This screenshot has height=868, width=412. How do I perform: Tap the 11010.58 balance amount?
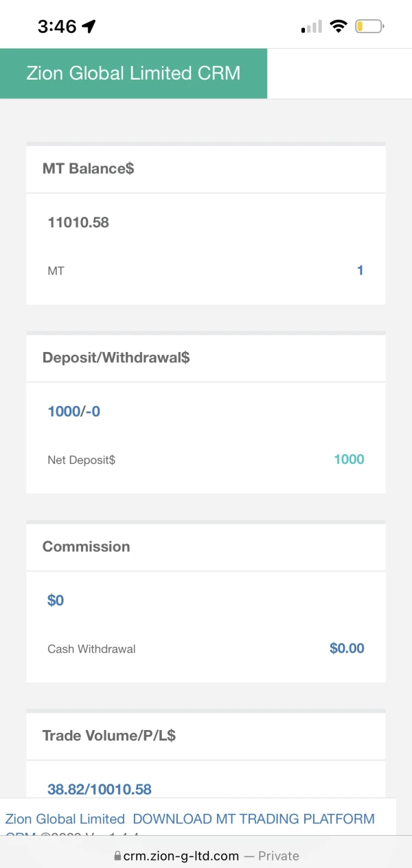(x=78, y=222)
